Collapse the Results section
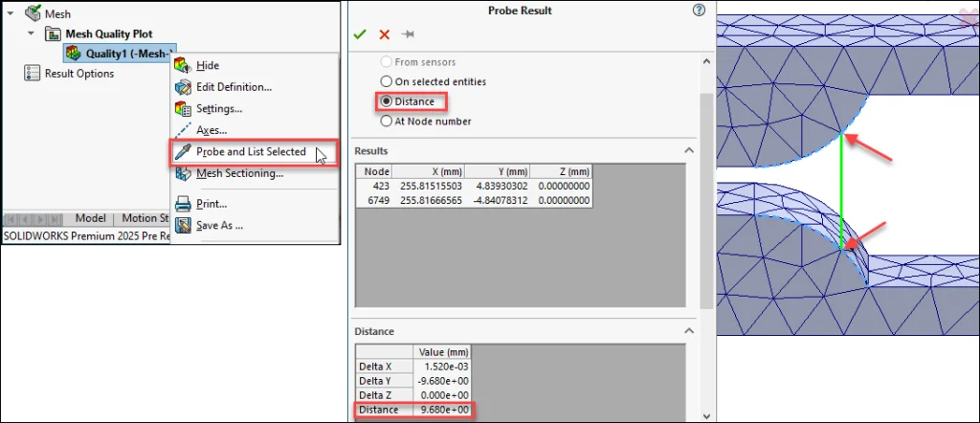Image resolution: width=980 pixels, height=423 pixels. (689, 150)
